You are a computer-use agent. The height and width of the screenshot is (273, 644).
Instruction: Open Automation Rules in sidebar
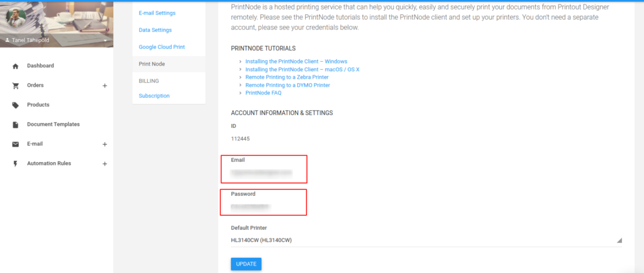coord(49,163)
